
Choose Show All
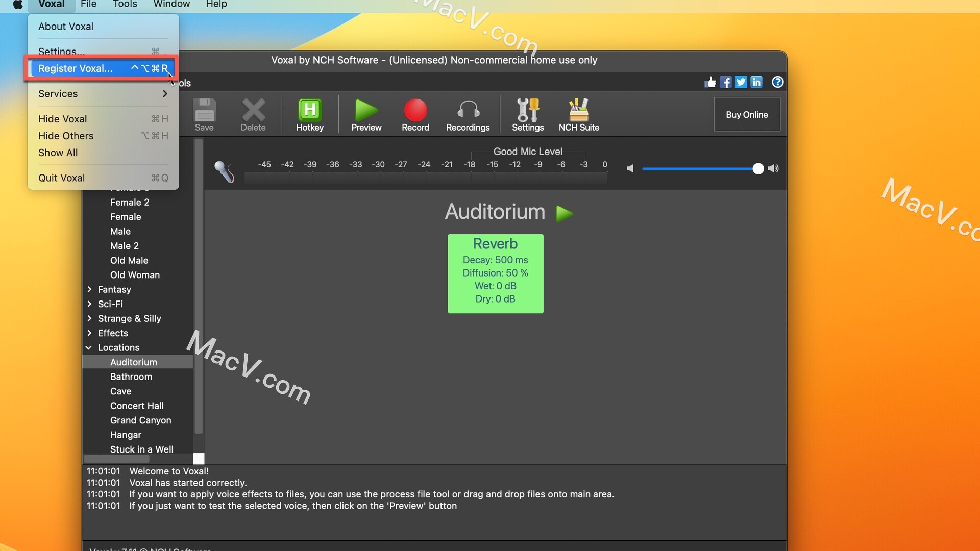(x=103, y=153)
